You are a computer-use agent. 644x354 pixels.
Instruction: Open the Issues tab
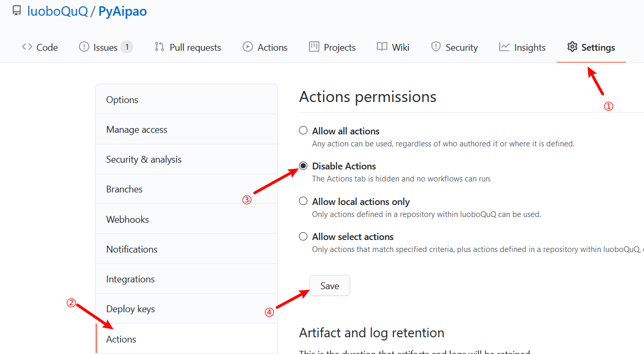tap(106, 47)
